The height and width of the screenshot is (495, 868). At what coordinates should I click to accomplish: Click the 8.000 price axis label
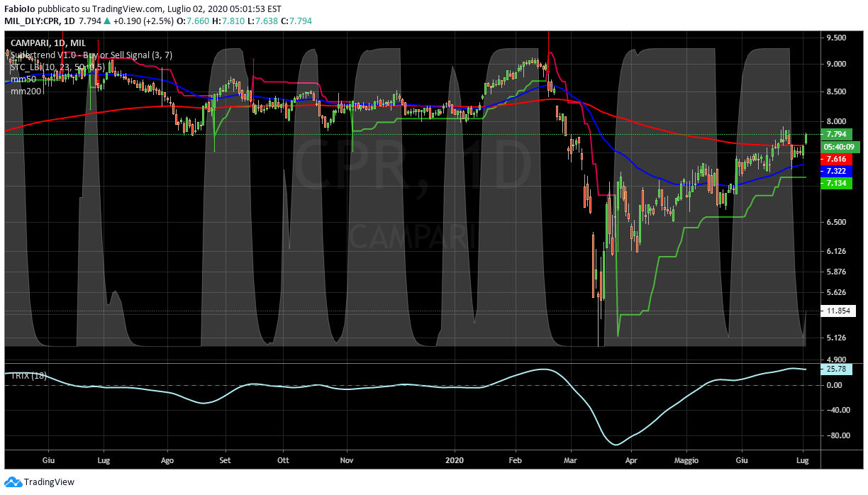point(836,121)
